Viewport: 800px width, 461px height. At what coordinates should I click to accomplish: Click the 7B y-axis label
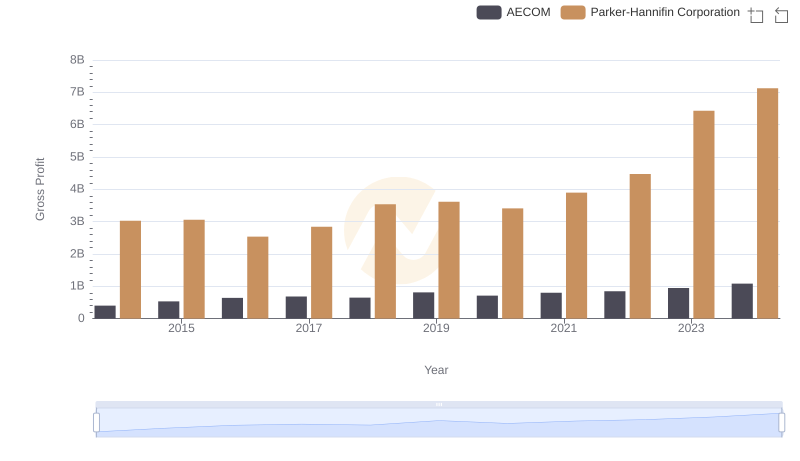tap(77, 92)
